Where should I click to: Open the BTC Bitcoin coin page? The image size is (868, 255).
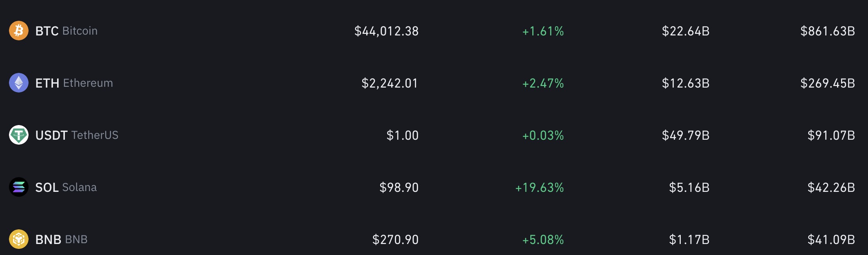(66, 31)
